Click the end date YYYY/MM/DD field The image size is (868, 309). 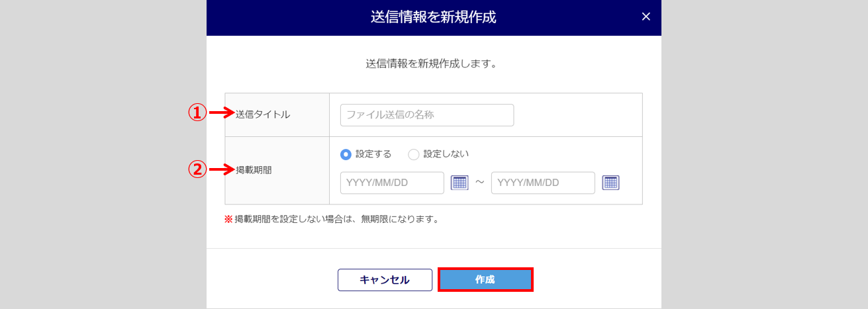[543, 183]
